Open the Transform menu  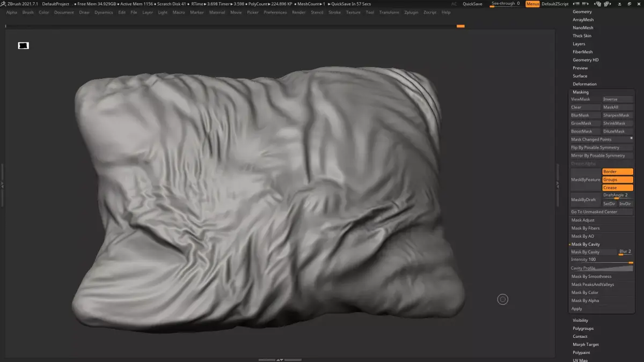click(389, 12)
